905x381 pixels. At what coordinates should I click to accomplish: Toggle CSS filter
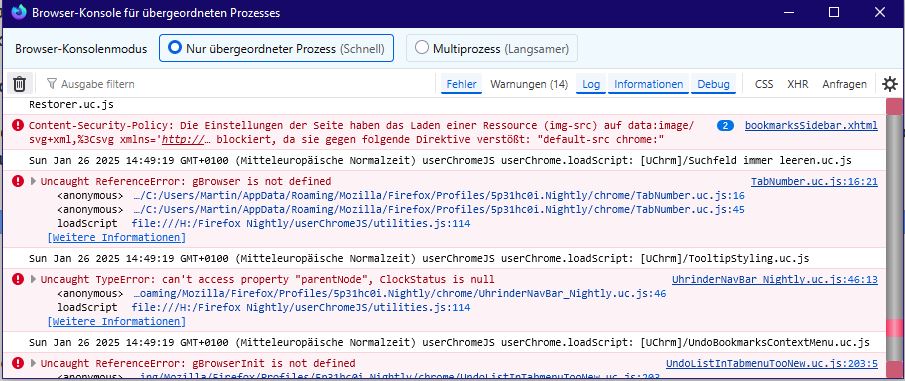click(764, 84)
